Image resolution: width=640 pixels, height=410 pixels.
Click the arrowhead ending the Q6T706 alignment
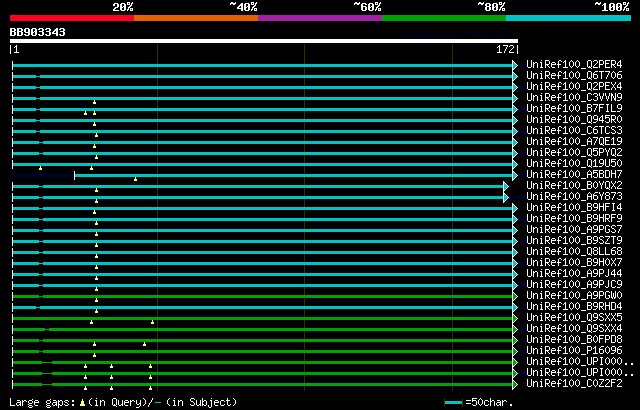pos(515,76)
